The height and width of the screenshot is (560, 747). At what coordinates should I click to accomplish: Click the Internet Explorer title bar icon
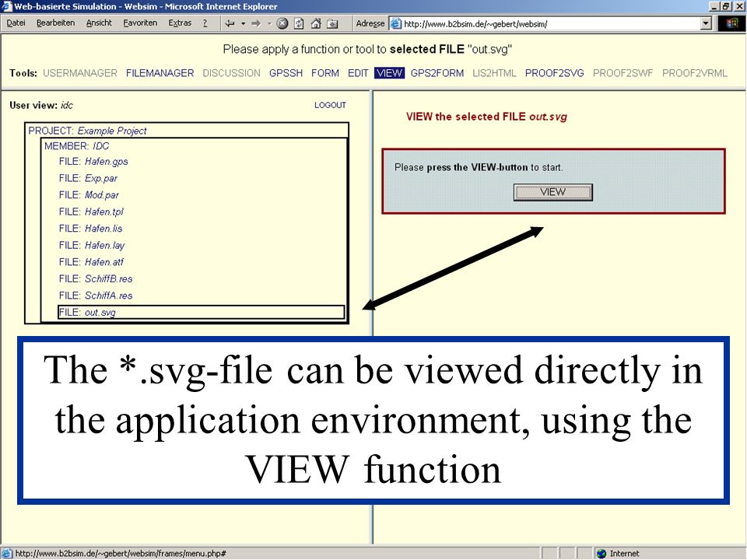[x=7, y=6]
